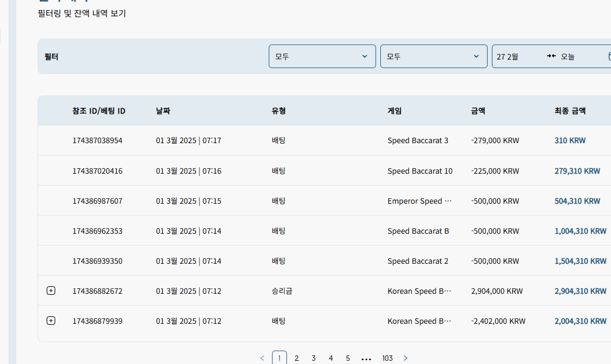Open final balance 504,310 KRW link
The width and height of the screenshot is (611, 364).
[x=578, y=201]
